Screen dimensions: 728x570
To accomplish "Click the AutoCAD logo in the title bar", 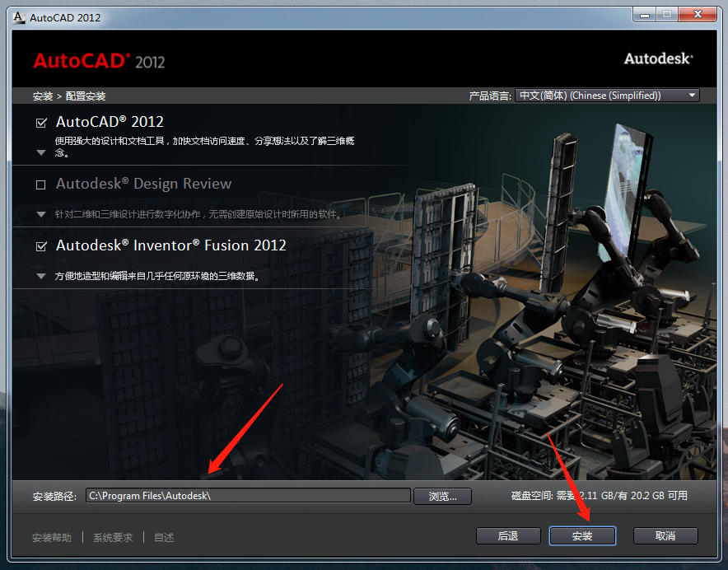I will pos(18,16).
